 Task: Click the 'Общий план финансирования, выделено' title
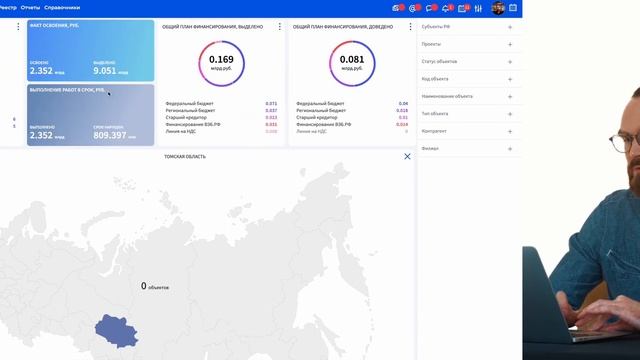coord(213,27)
